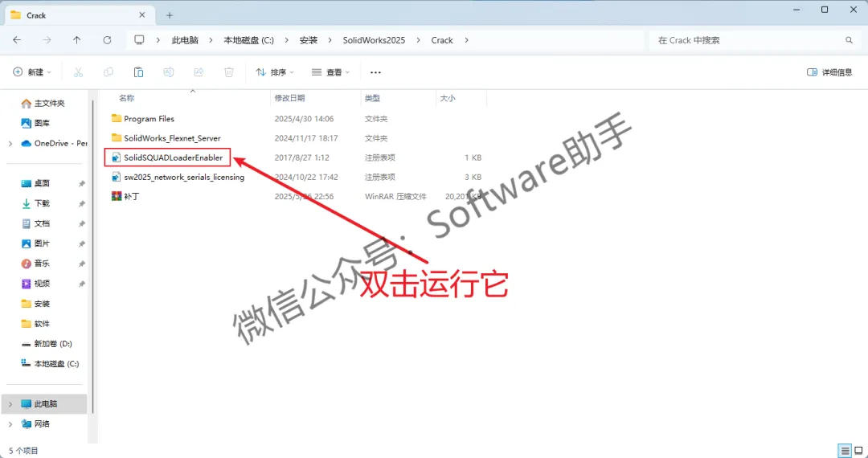Go forward using the forward arrow
The height and width of the screenshot is (458, 868).
[x=47, y=40]
